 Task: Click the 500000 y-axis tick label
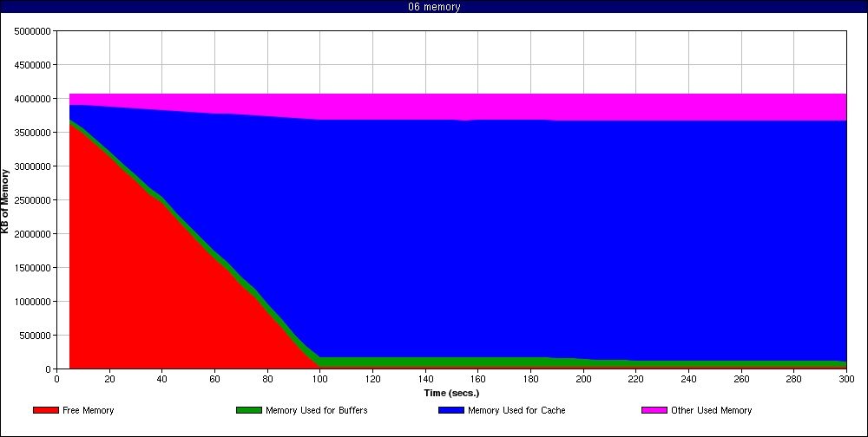[x=35, y=336]
